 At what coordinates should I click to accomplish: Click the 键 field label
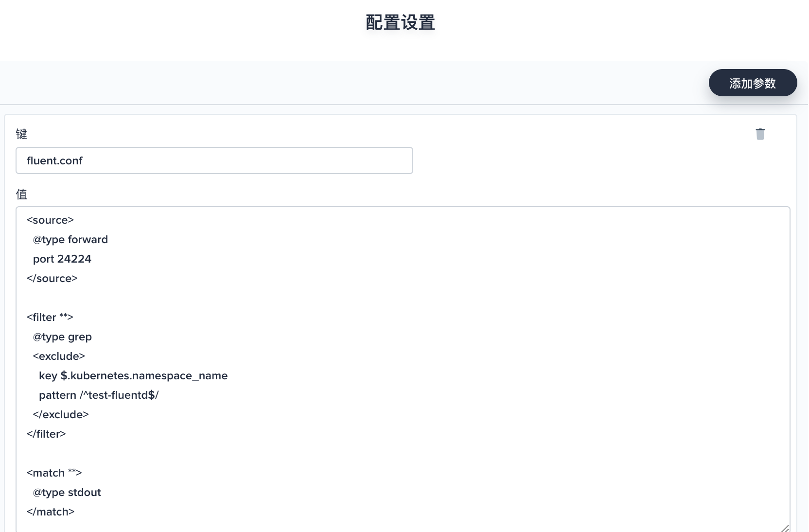pos(21,134)
